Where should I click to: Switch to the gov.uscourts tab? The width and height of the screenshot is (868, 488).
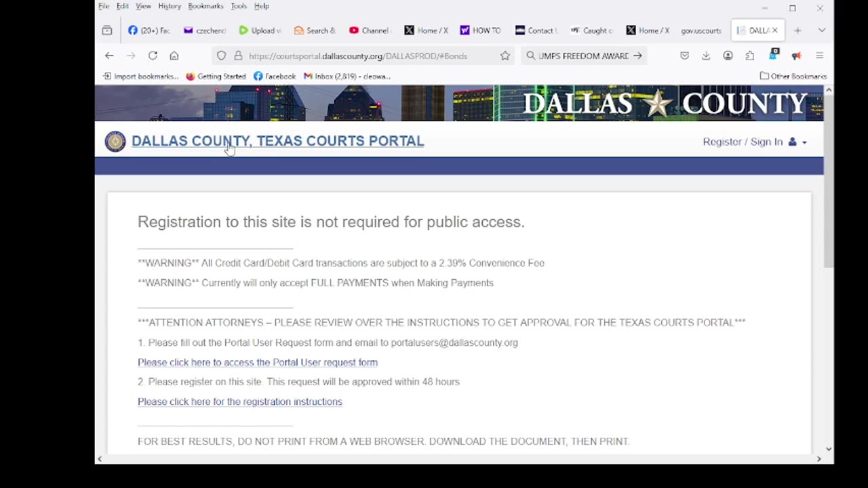click(x=702, y=30)
